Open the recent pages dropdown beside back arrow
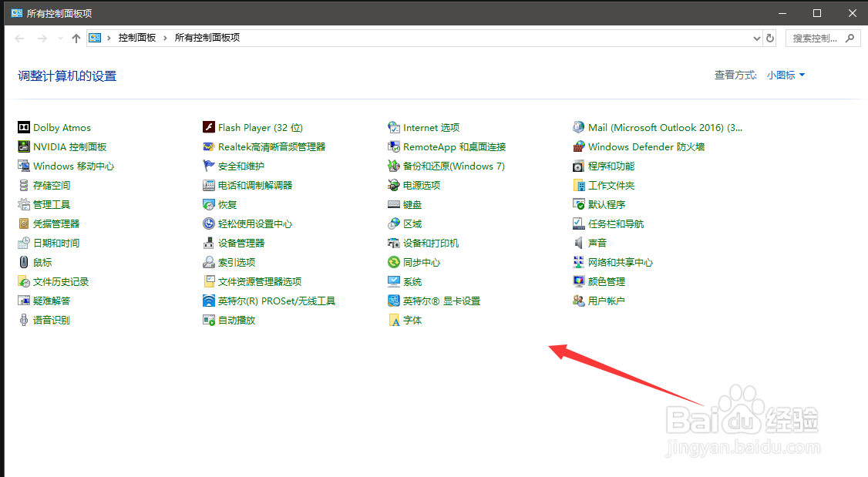This screenshot has height=477, width=868. click(x=59, y=37)
